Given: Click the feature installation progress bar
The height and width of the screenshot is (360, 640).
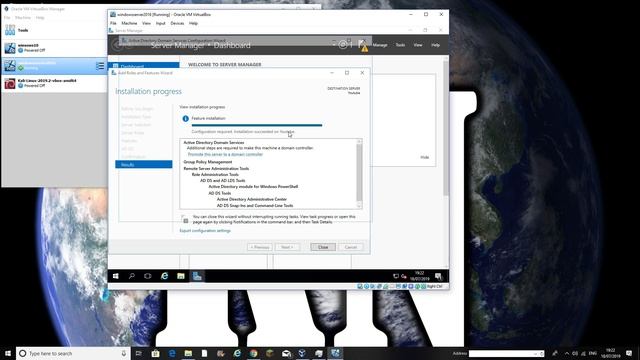Looking at the screenshot, I should [x=257, y=125].
